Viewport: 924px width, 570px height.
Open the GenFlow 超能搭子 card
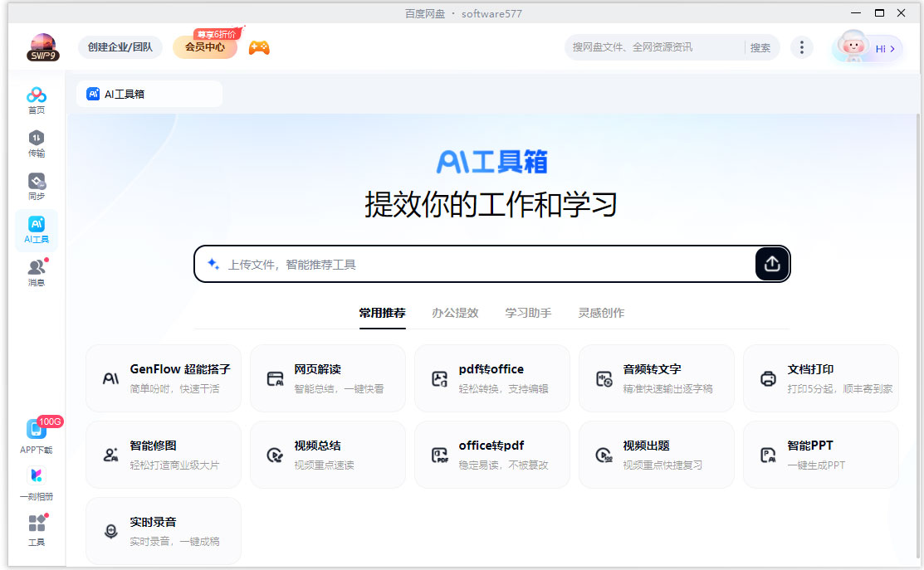pyautogui.click(x=164, y=378)
